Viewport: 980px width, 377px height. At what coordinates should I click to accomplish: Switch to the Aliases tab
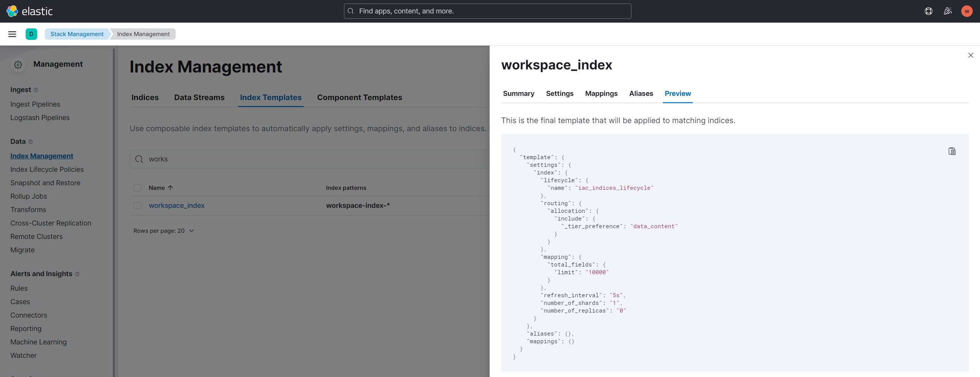pos(641,94)
